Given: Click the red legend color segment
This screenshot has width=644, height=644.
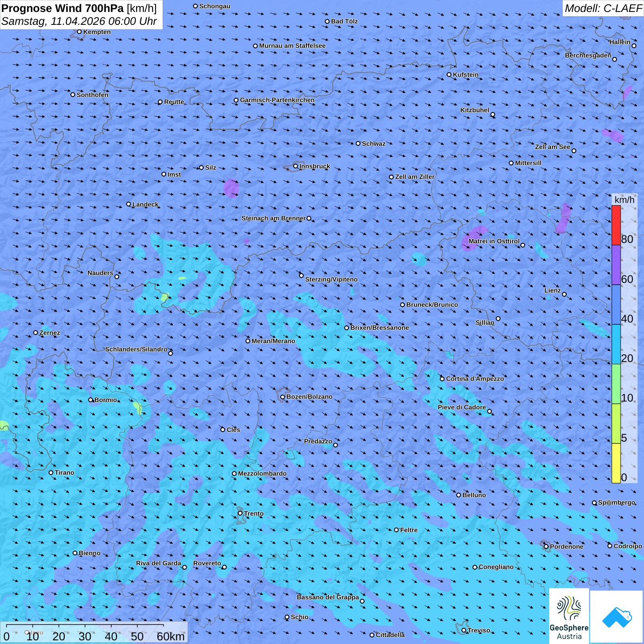Looking at the screenshot, I should [x=616, y=225].
